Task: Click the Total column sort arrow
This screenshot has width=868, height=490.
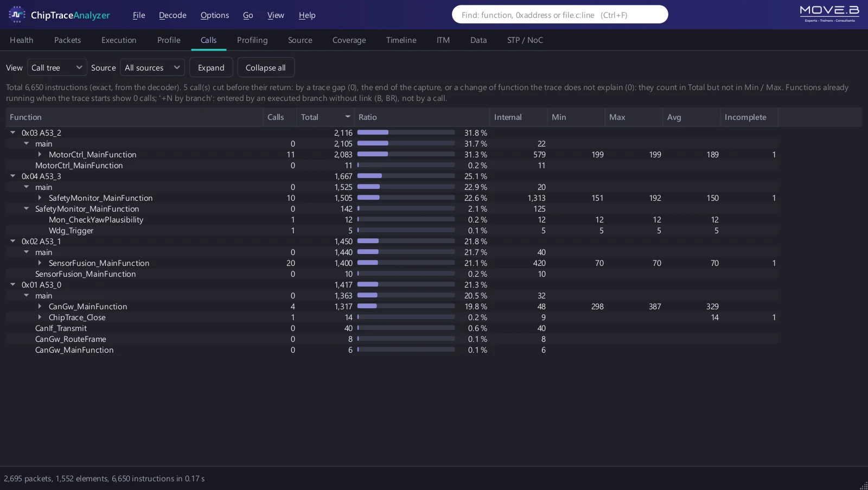Action: (x=348, y=117)
